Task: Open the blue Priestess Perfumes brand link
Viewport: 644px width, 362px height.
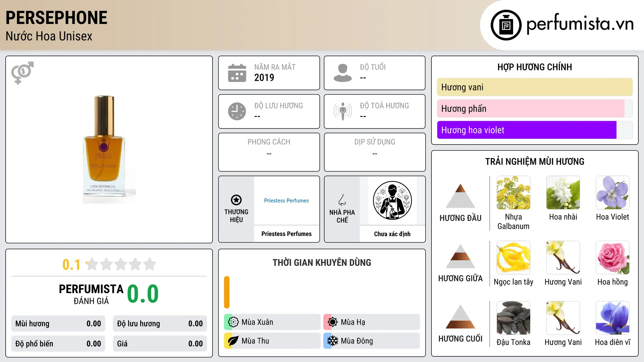Action: pos(286,200)
